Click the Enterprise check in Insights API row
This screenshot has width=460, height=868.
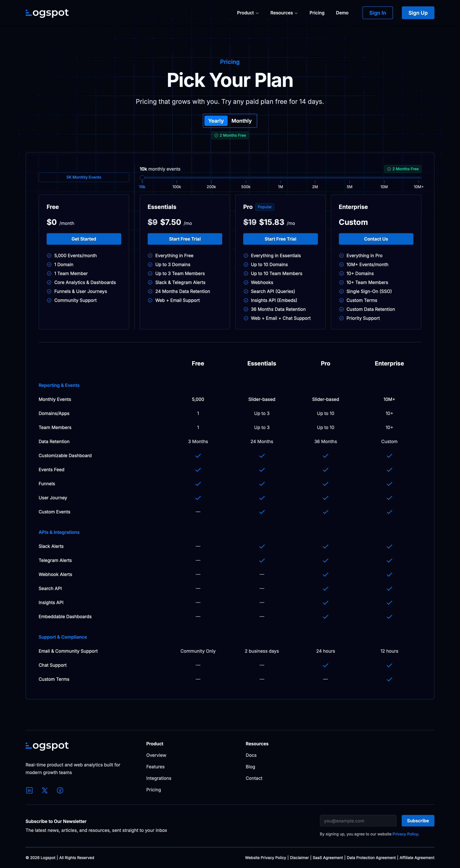(389, 603)
